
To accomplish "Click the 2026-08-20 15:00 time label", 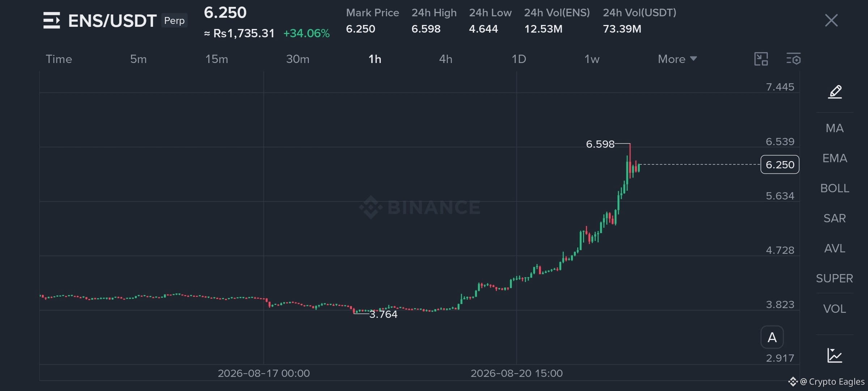I will click(x=516, y=373).
